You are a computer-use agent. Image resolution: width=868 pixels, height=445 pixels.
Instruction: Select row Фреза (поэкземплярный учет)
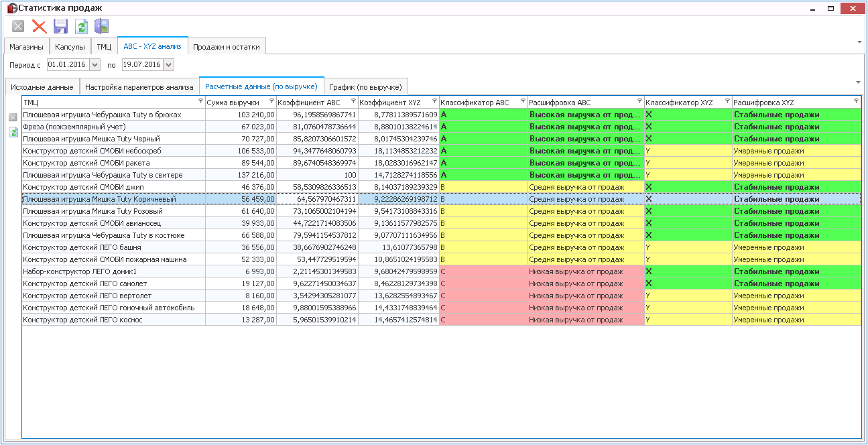[441, 127]
